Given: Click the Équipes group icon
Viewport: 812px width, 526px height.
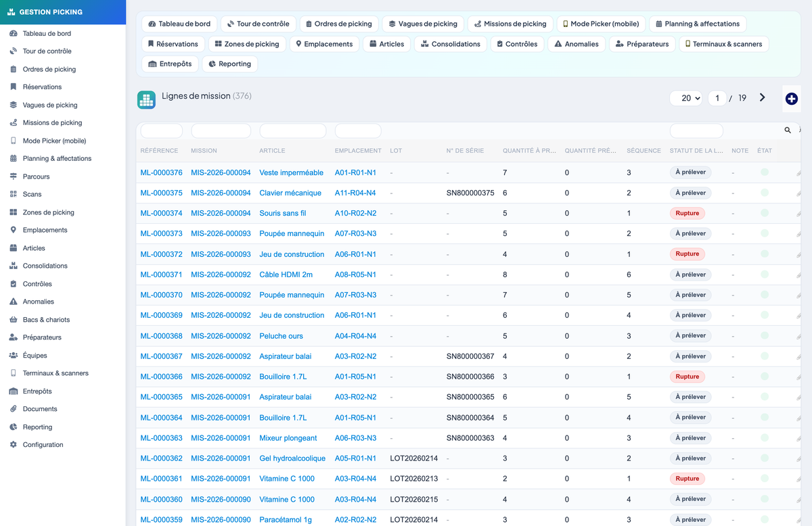Looking at the screenshot, I should tap(14, 356).
